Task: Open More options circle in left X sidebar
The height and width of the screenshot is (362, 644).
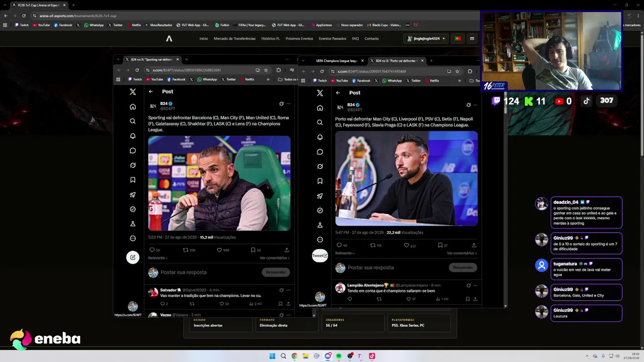Action: tap(133, 238)
